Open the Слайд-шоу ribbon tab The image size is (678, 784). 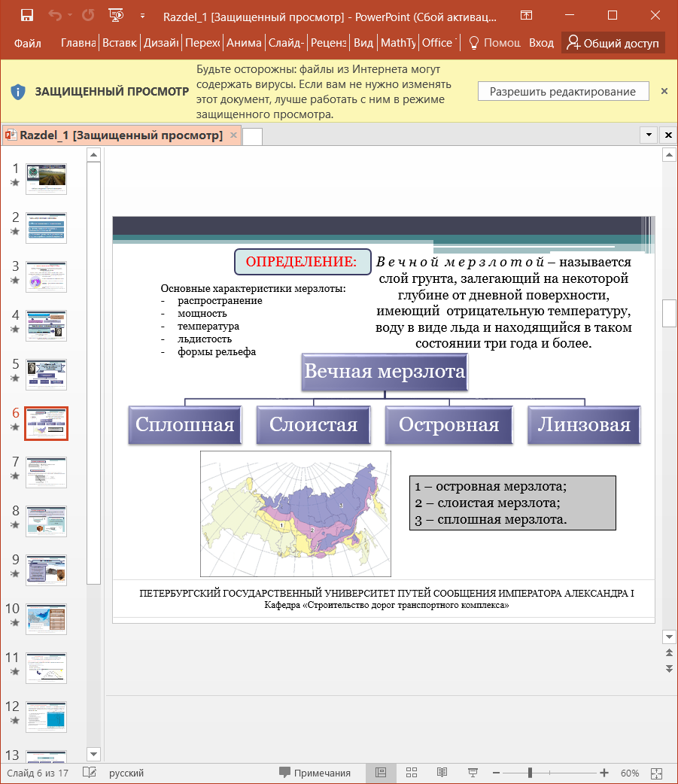click(x=286, y=43)
